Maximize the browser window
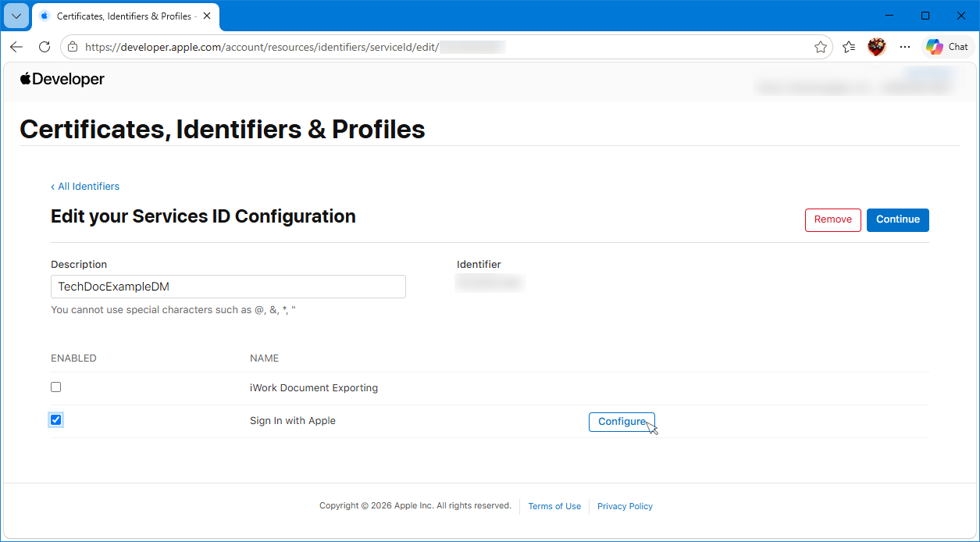The height and width of the screenshot is (542, 980). click(925, 16)
